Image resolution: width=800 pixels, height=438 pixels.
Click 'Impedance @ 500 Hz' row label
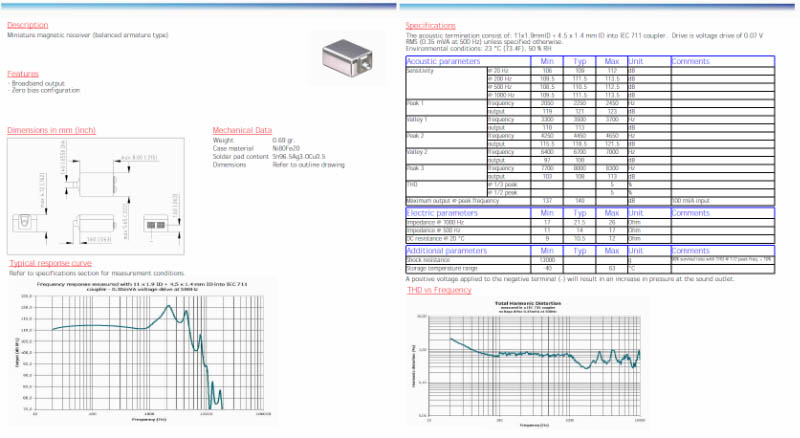pos(434,230)
